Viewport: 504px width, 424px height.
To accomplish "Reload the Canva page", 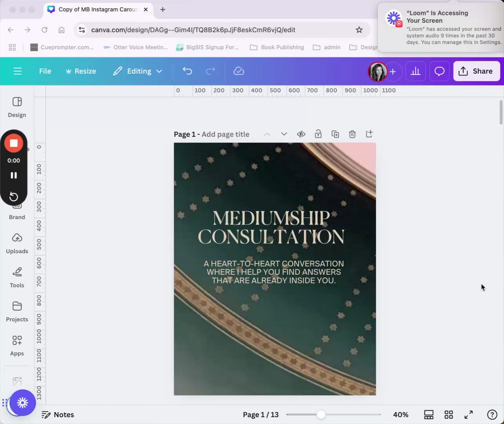I will pyautogui.click(x=44, y=30).
